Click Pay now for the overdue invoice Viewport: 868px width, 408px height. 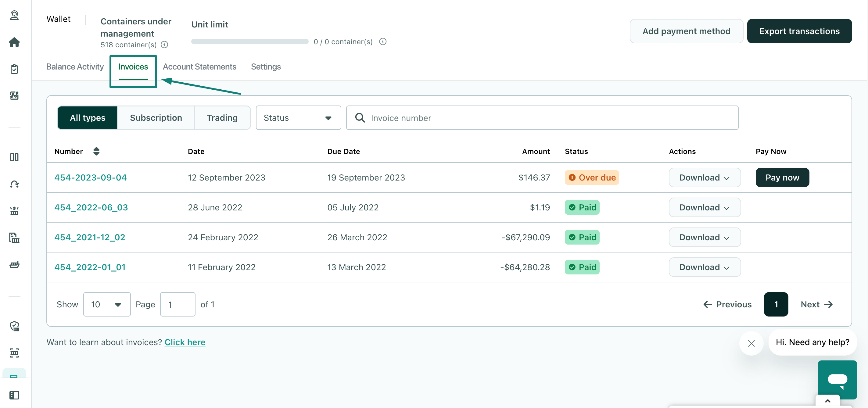pos(782,177)
